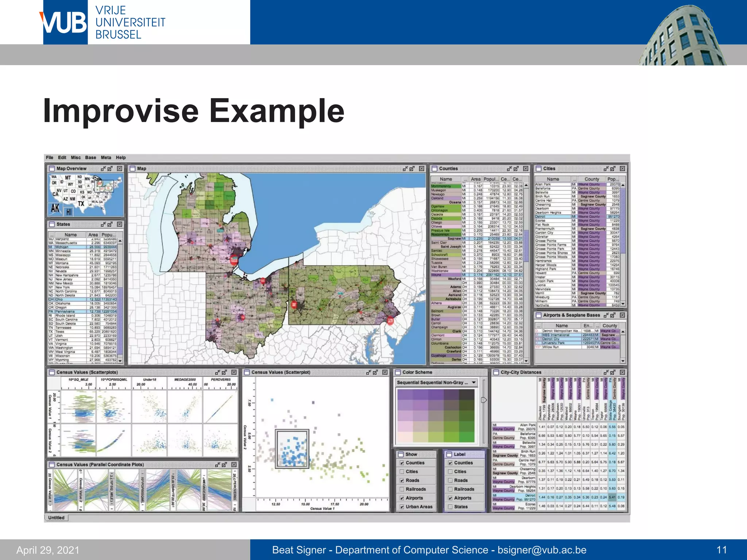Open the File menu
The image size is (747, 560).
tap(50, 158)
